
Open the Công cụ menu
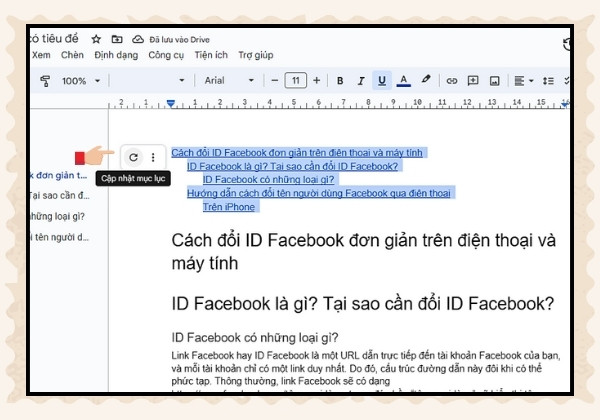[166, 55]
